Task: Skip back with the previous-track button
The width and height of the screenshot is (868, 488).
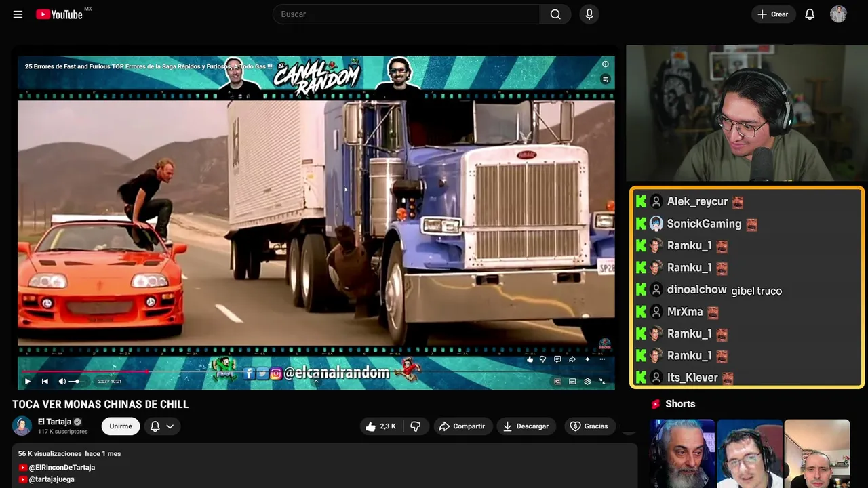Action: (45, 382)
